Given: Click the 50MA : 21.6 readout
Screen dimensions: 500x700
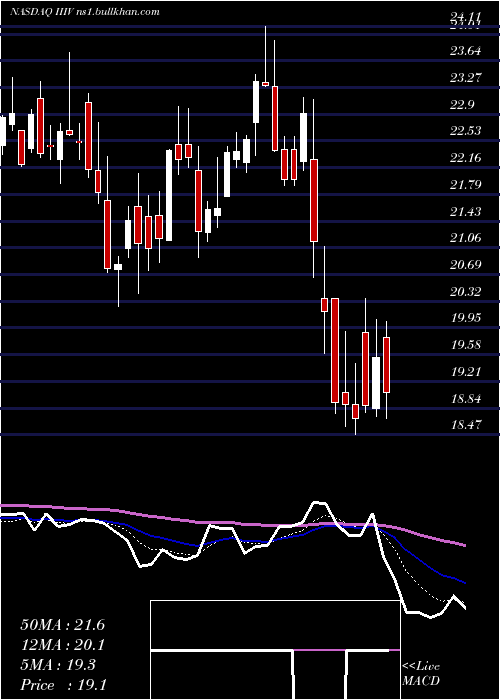Looking at the screenshot, I should tap(63, 625).
